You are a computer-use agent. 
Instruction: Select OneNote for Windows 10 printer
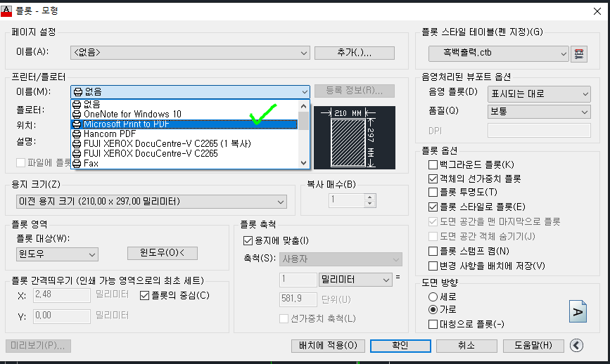pyautogui.click(x=184, y=115)
